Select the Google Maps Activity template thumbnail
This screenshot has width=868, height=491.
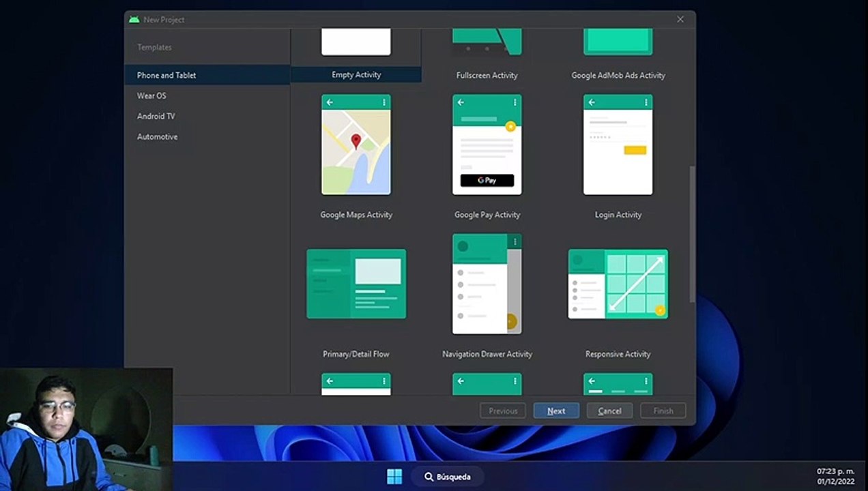pos(356,145)
